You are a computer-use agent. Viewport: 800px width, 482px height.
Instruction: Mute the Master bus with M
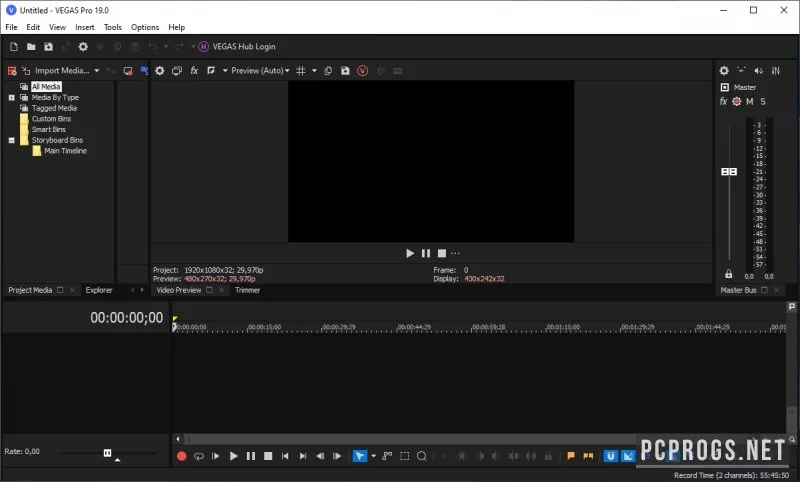click(749, 102)
